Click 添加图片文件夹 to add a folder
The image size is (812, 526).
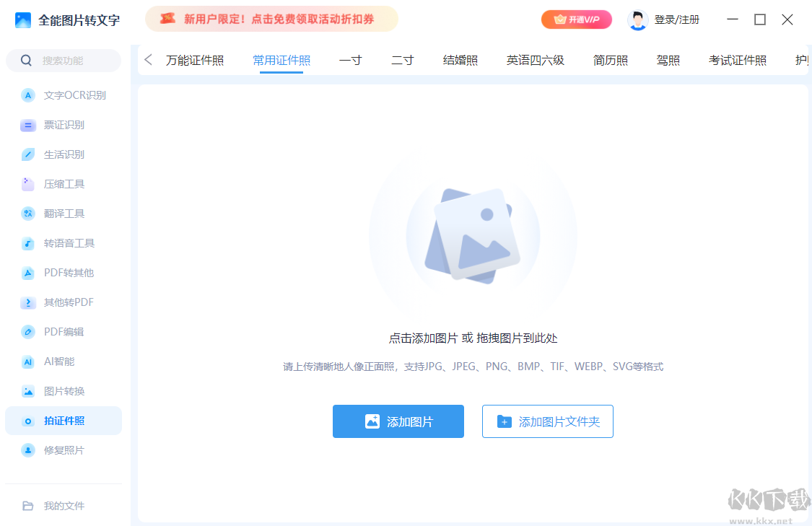(x=547, y=421)
